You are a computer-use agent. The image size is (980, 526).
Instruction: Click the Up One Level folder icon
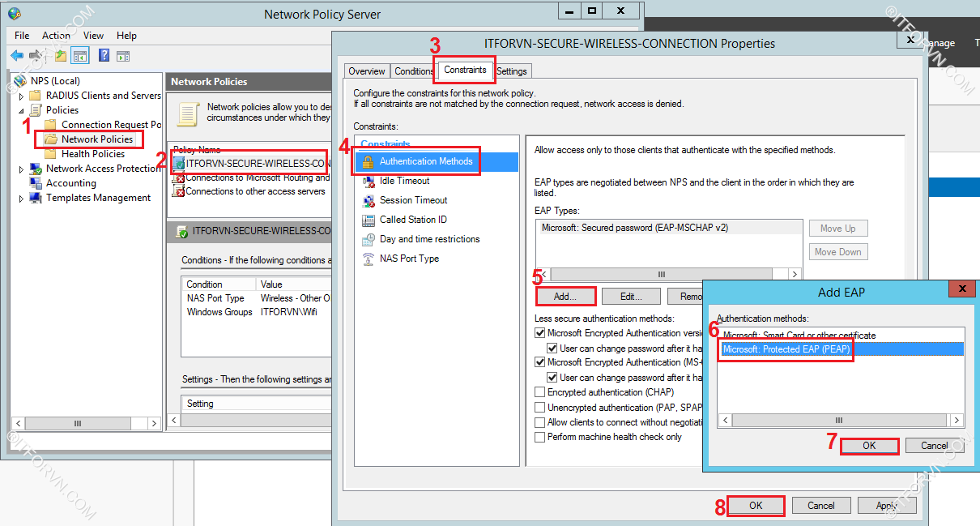(x=61, y=56)
